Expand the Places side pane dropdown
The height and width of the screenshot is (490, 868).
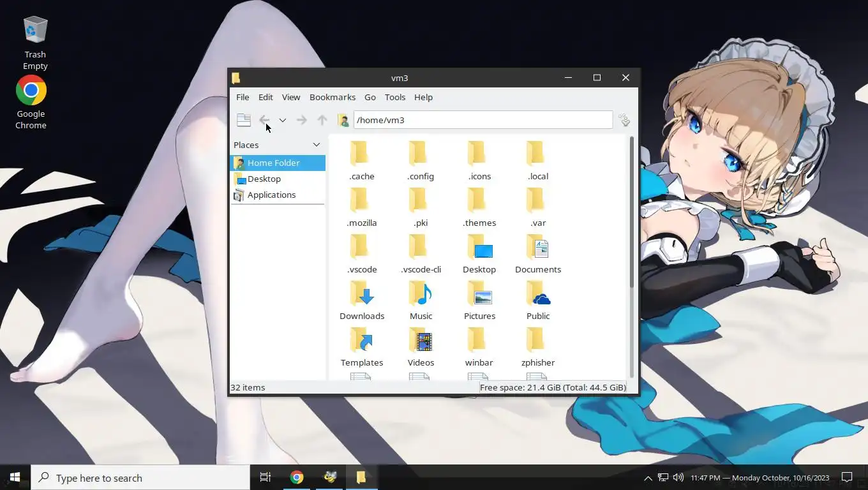(316, 145)
